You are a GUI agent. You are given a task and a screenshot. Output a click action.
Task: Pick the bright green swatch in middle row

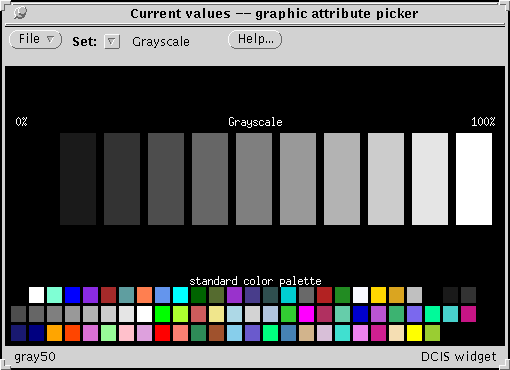click(162, 314)
